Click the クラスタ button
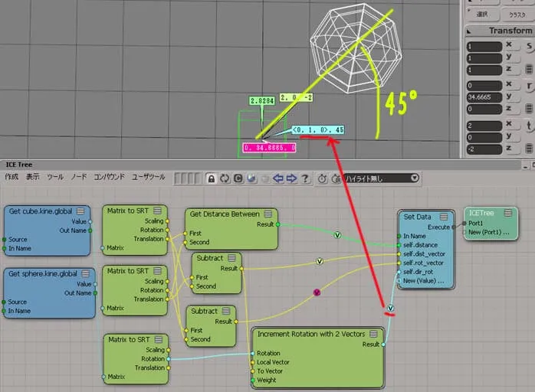The width and height of the screenshot is (535, 392). pyautogui.click(x=517, y=15)
